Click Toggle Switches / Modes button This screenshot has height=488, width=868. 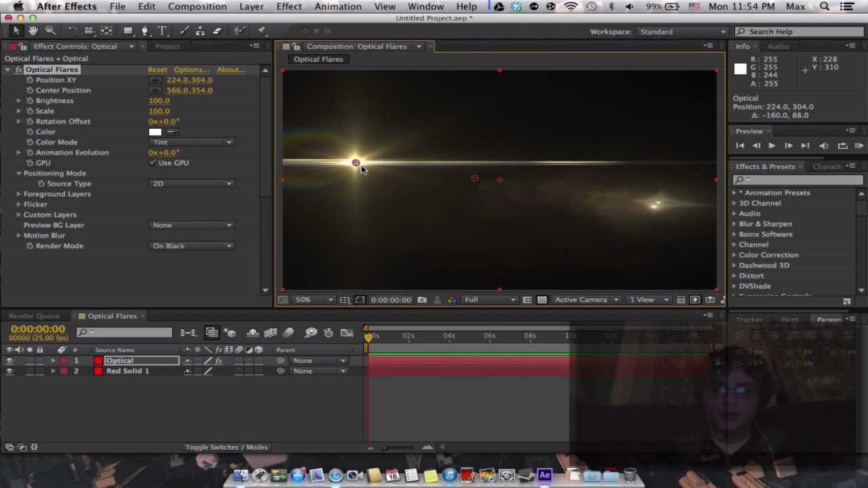[226, 447]
